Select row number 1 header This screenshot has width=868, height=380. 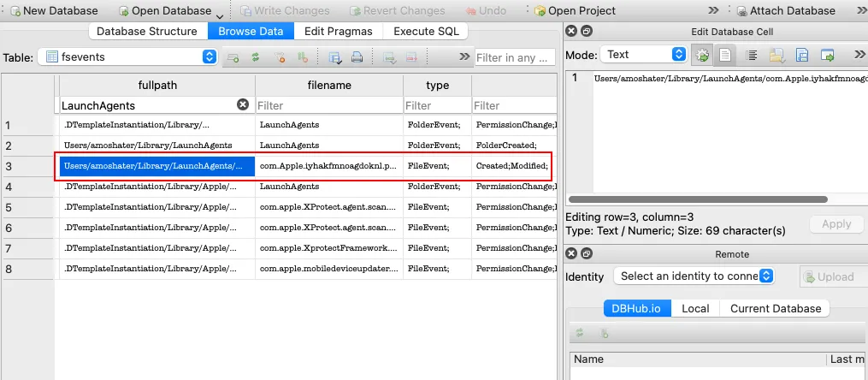(x=28, y=125)
